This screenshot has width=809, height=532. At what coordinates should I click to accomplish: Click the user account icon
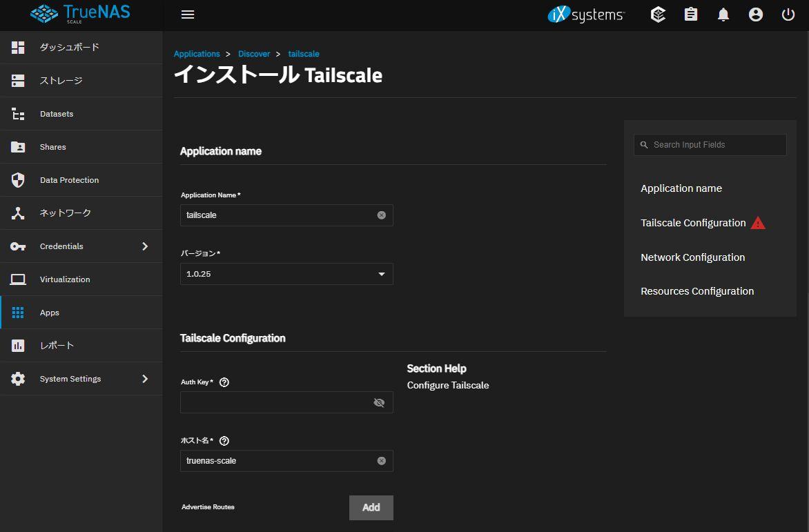[x=755, y=14]
